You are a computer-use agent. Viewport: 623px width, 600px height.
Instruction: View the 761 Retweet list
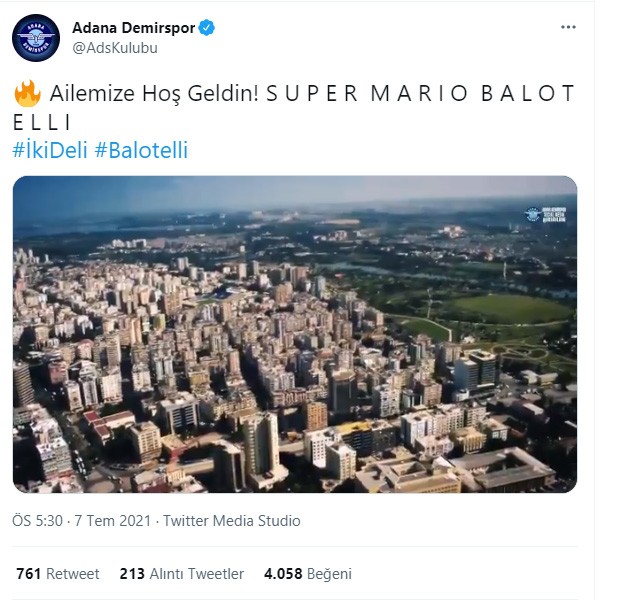click(58, 574)
